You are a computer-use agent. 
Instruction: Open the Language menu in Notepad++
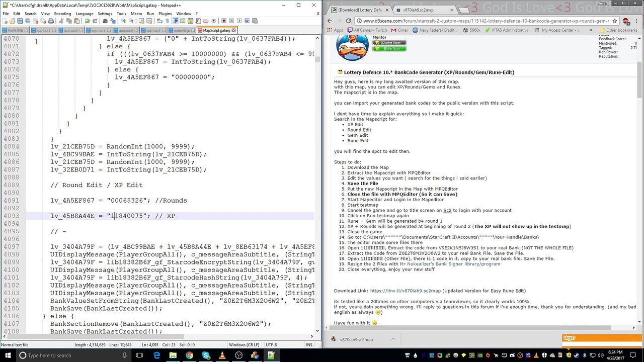pos(84,14)
